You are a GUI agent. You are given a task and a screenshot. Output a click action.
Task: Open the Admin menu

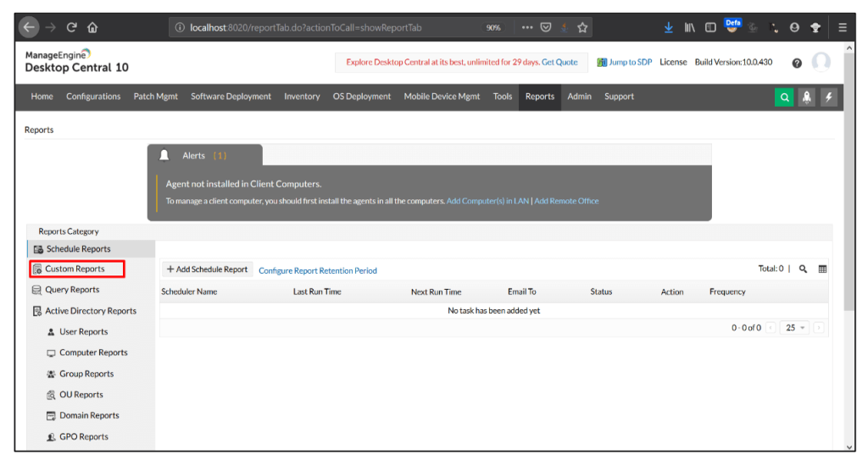point(579,97)
